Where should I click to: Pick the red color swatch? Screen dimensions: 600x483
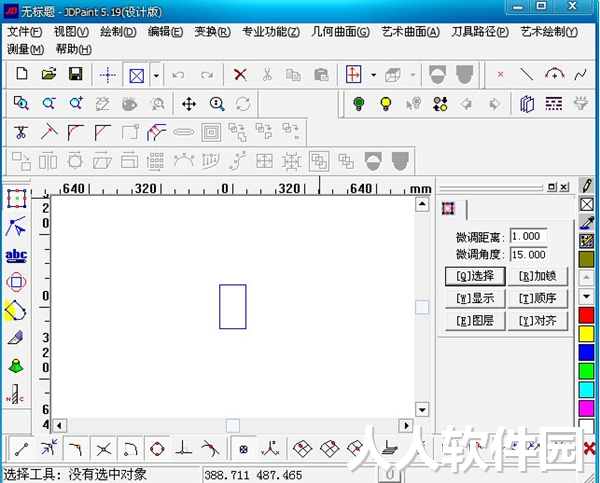(586, 315)
